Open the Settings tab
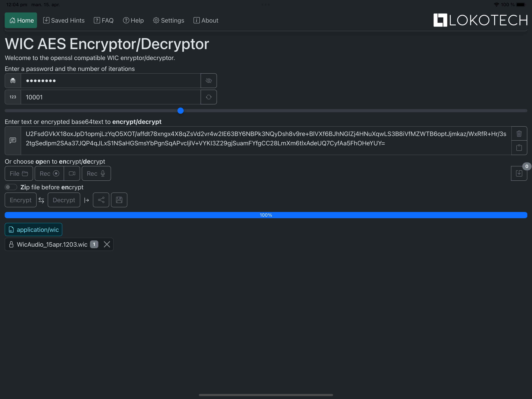532x399 pixels. point(169,20)
